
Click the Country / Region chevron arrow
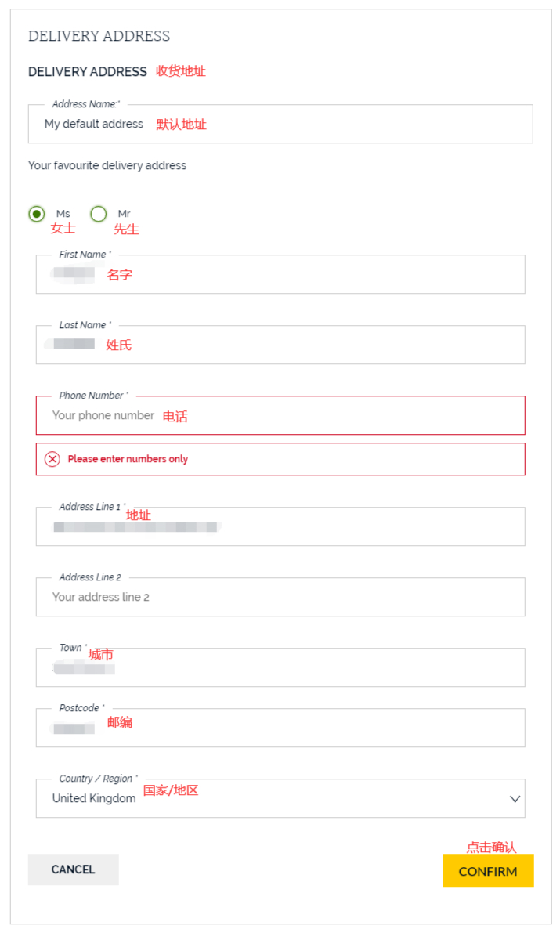[x=515, y=799]
